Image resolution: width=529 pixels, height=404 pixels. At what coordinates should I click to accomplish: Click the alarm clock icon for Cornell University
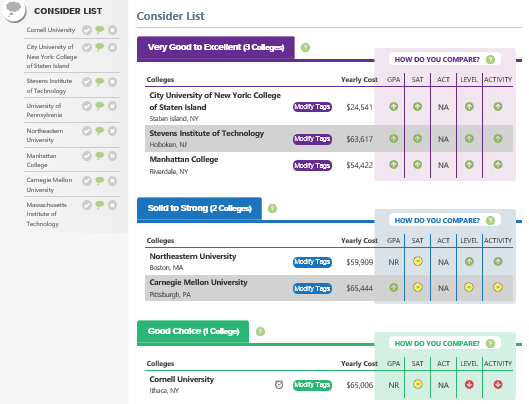279,384
